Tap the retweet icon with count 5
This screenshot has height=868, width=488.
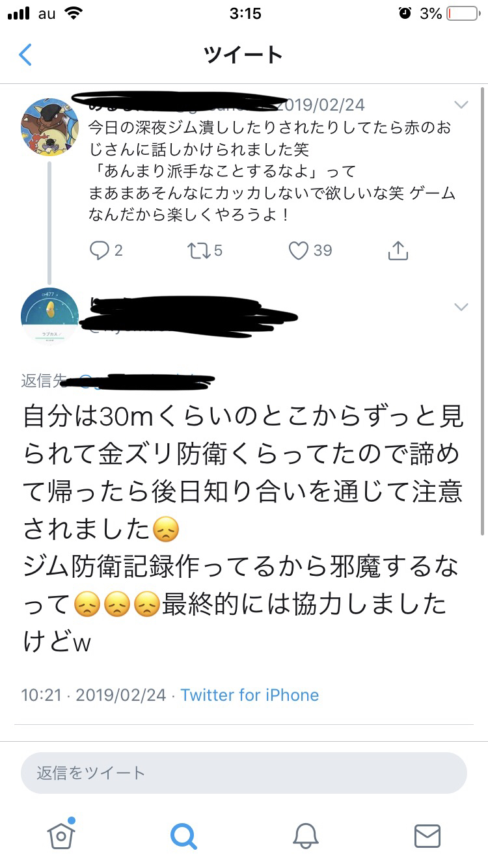204,251
